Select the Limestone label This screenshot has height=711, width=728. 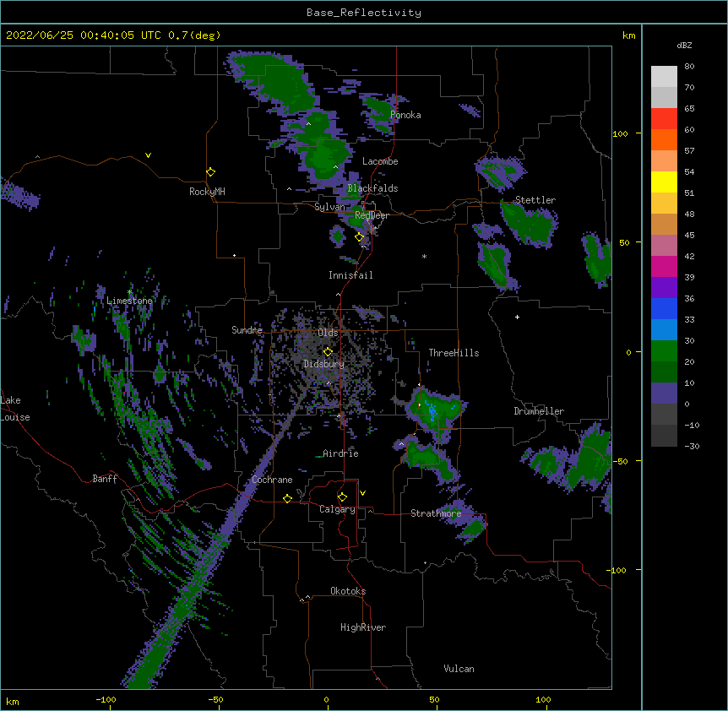pyautogui.click(x=129, y=301)
